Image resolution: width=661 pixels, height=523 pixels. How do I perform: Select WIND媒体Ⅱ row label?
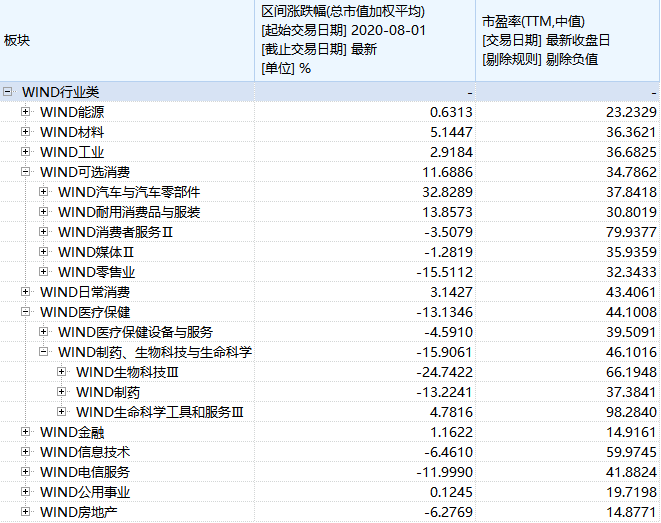(96, 252)
